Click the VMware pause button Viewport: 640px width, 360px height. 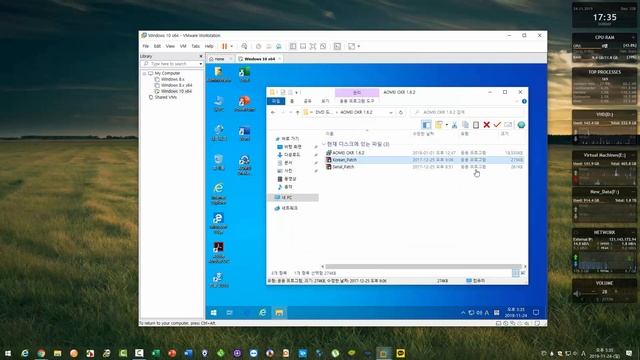(x=224, y=47)
